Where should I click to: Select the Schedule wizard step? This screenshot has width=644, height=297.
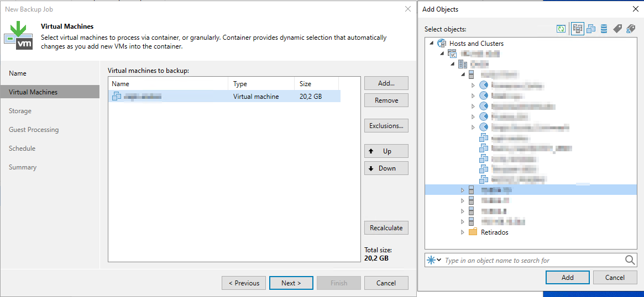pos(22,148)
